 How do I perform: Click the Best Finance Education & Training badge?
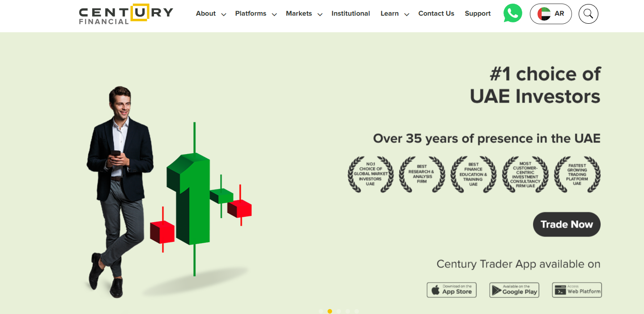pos(473,174)
